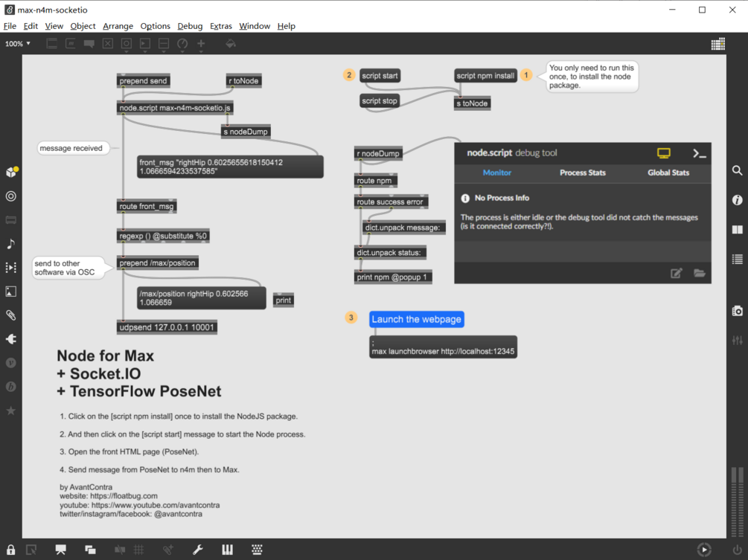Add a number box from toolbar

point(145,44)
